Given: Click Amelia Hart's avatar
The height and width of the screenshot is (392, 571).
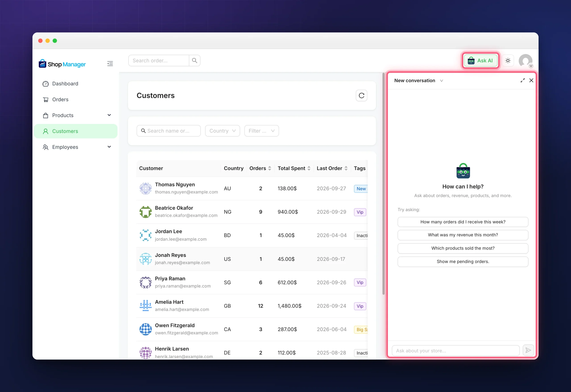Looking at the screenshot, I should [x=145, y=306].
